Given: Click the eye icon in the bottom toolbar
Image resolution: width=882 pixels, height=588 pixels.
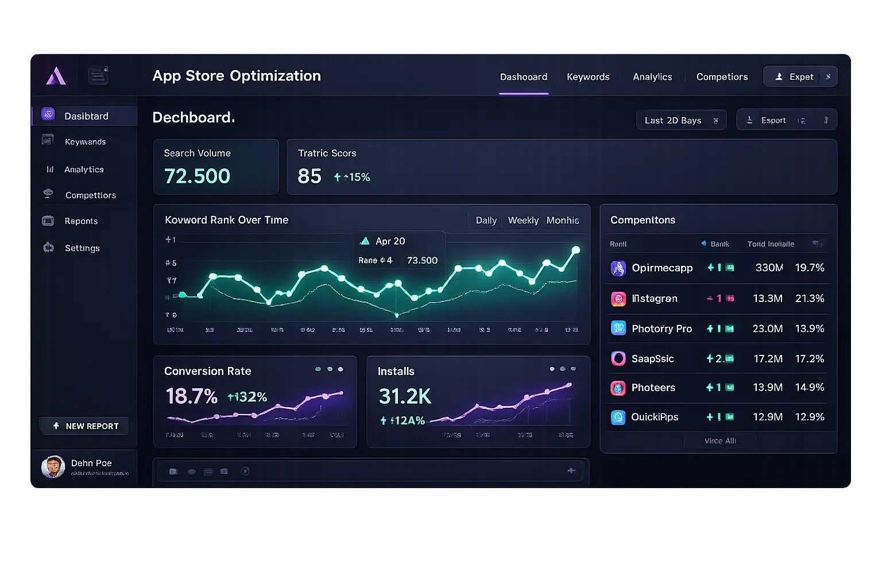Looking at the screenshot, I should (192, 471).
